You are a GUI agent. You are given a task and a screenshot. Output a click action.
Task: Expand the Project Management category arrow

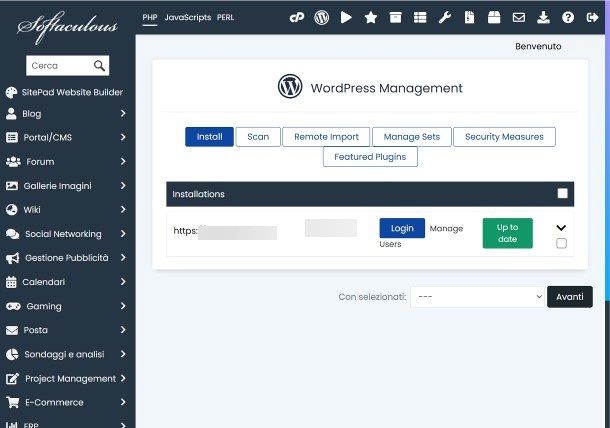point(123,378)
